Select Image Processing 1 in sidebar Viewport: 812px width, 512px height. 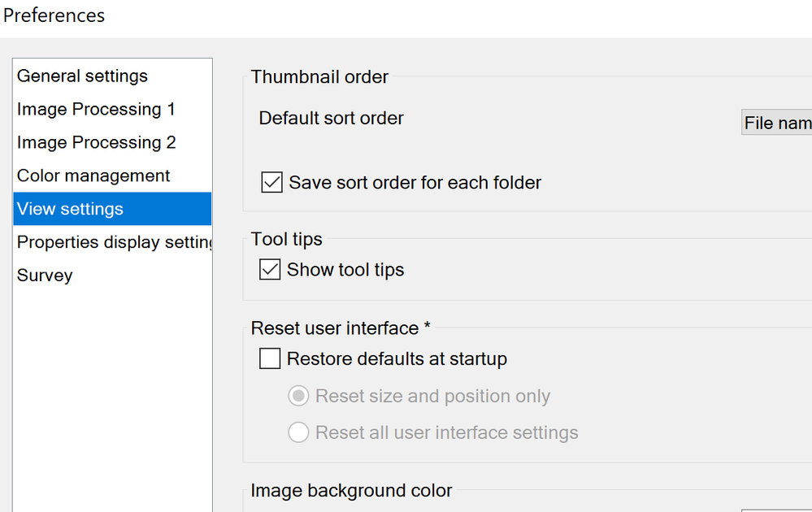point(96,110)
